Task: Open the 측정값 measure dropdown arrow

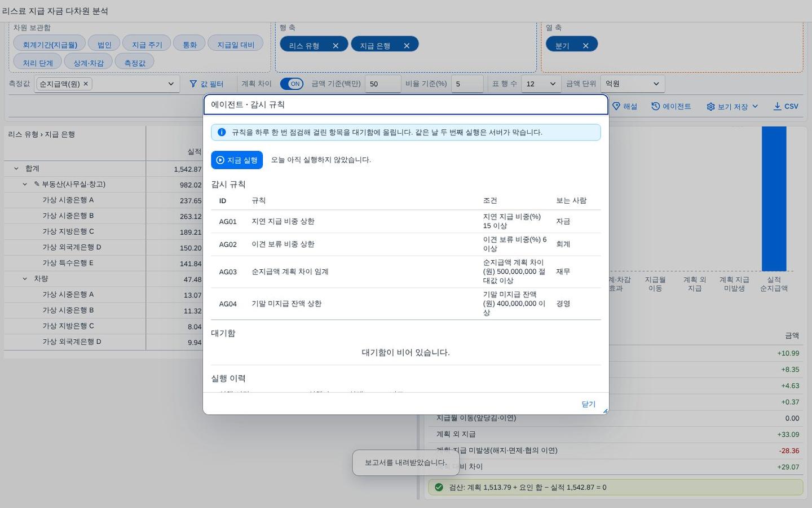Action: [x=171, y=84]
